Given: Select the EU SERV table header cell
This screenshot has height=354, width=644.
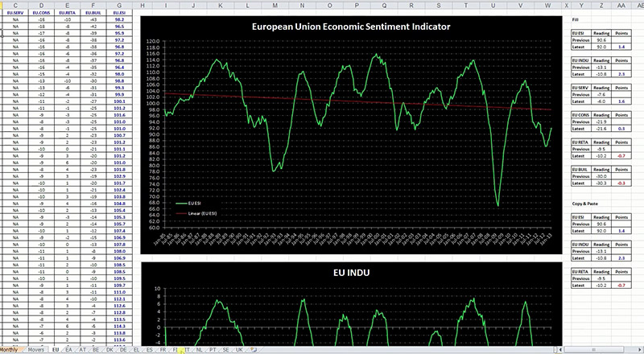Looking at the screenshot, I should click(x=580, y=88).
